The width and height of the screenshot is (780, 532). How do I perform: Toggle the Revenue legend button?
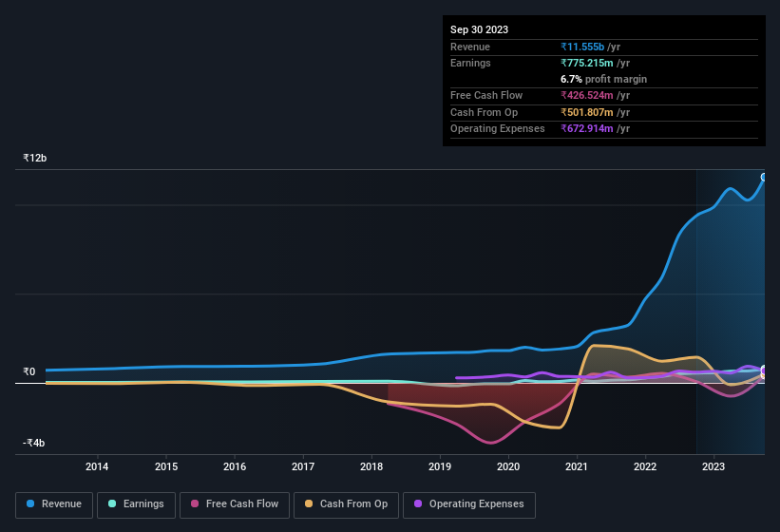[54, 504]
